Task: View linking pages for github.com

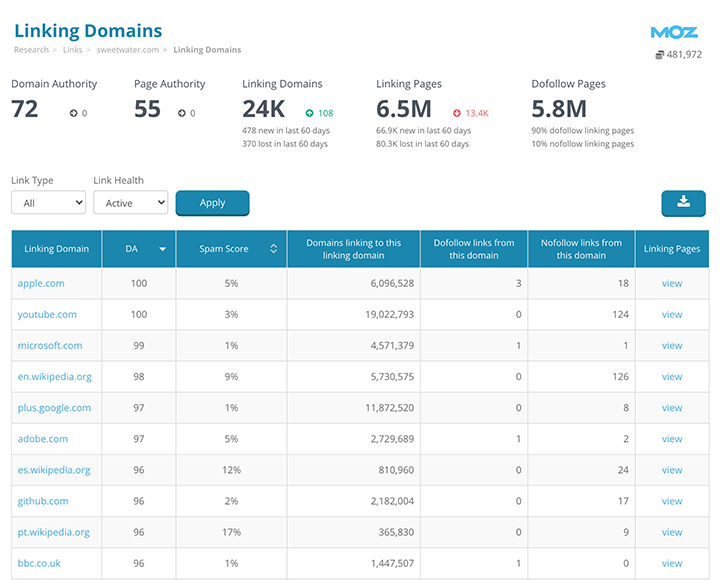Action: click(671, 501)
